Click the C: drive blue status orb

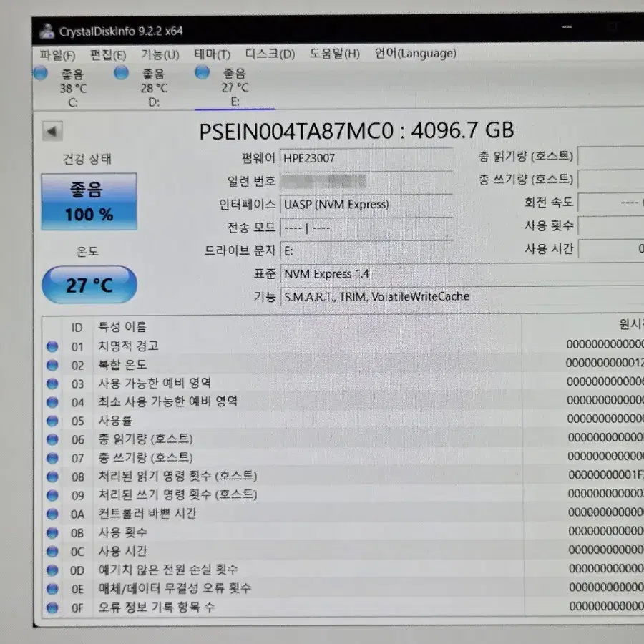pos(40,73)
